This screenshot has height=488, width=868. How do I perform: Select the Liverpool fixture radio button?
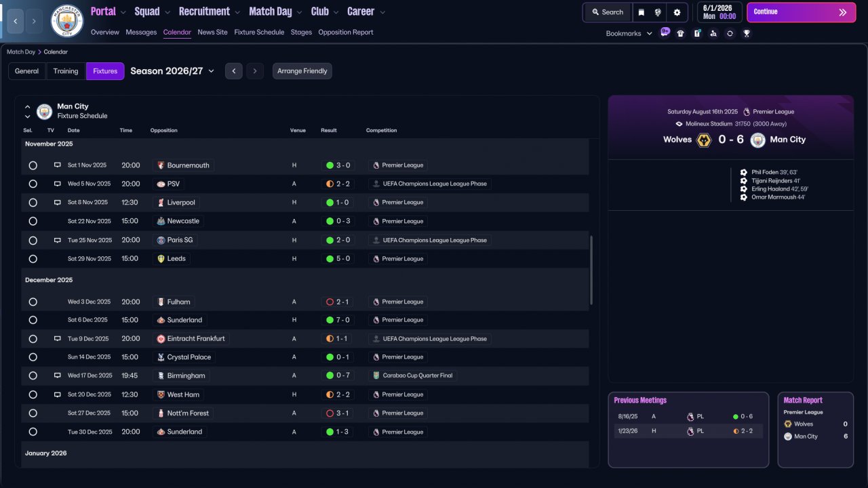(x=33, y=203)
